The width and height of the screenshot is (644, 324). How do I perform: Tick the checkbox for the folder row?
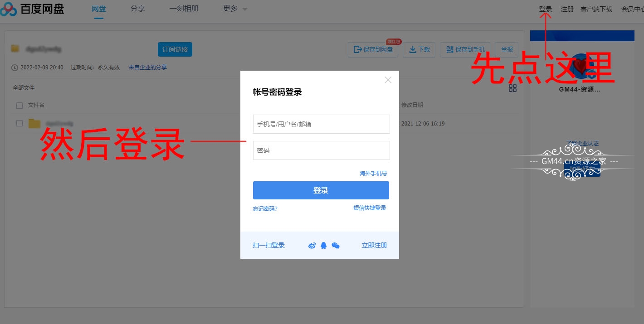(20, 123)
